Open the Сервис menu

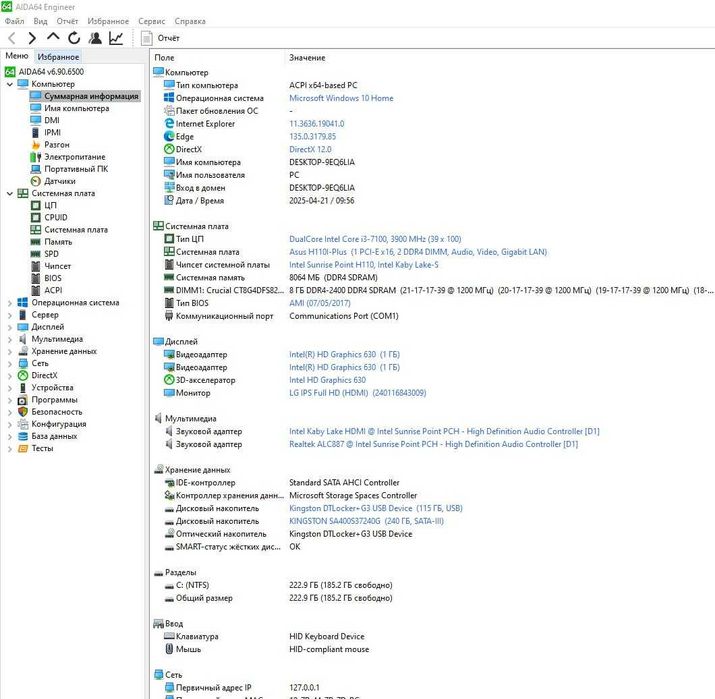coord(151,21)
